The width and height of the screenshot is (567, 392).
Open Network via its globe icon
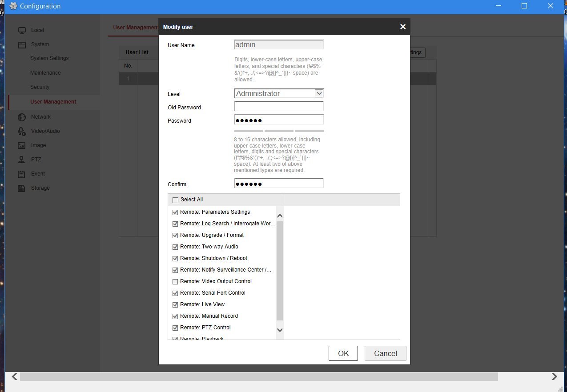22,117
